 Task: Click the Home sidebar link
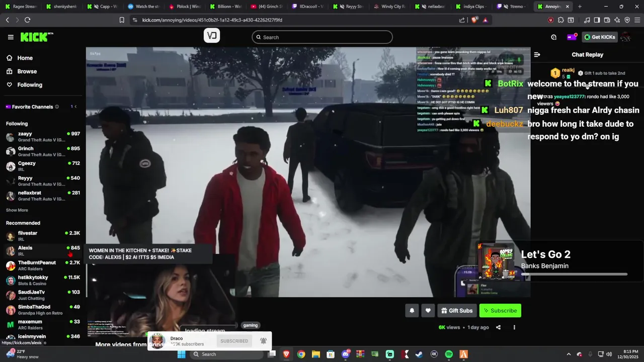click(x=43, y=58)
